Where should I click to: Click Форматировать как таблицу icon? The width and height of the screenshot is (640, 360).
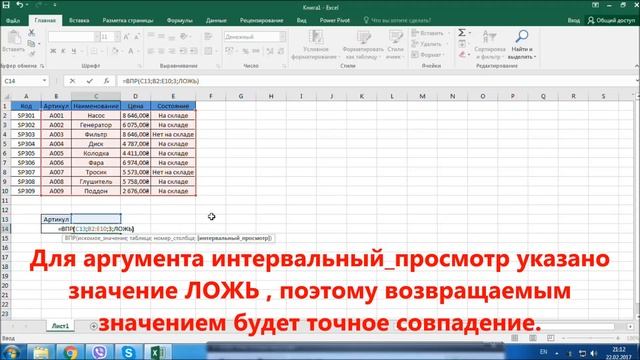363,44
